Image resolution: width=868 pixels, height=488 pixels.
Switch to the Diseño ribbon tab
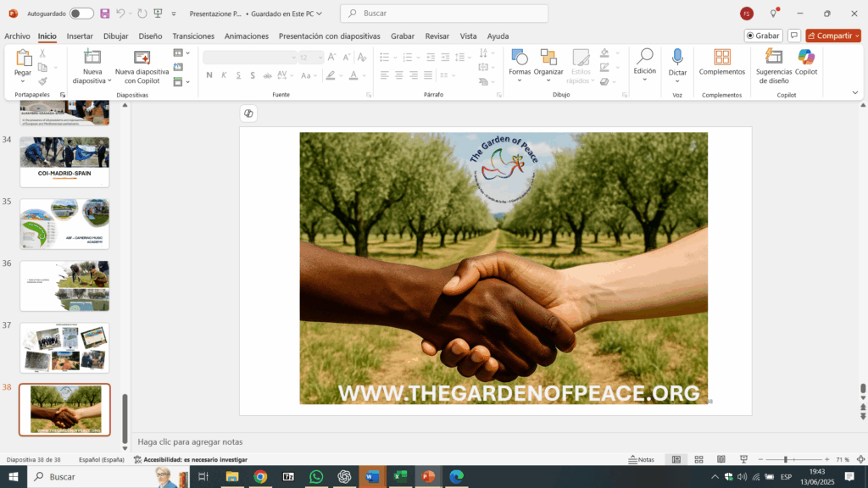150,36
